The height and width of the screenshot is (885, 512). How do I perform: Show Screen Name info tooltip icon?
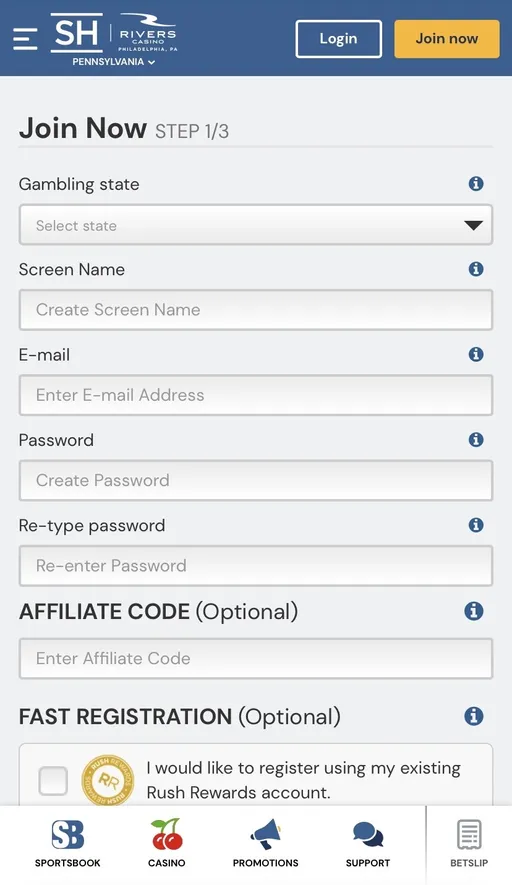click(x=476, y=269)
